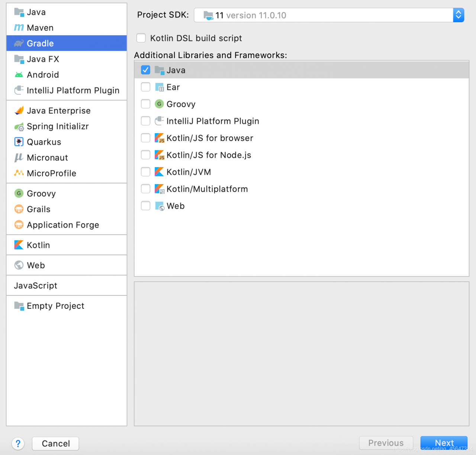Click the SDK folder icon in dropdown
This screenshot has height=455, width=476.
(208, 15)
